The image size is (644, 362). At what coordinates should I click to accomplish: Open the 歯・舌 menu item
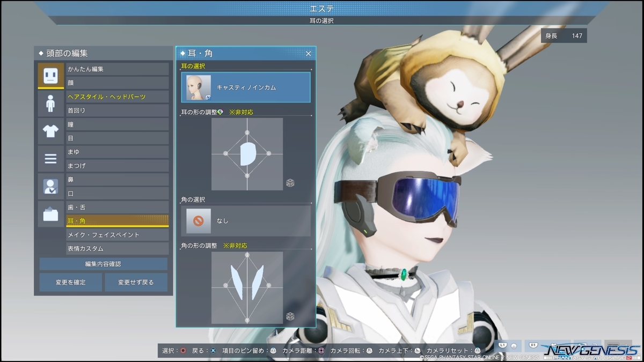(118, 207)
